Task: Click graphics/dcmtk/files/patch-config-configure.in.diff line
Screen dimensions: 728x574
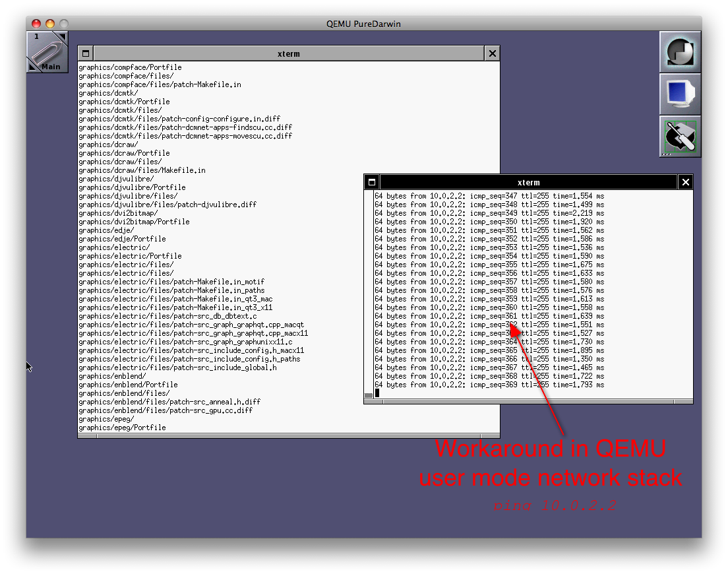Action: pyautogui.click(x=179, y=119)
